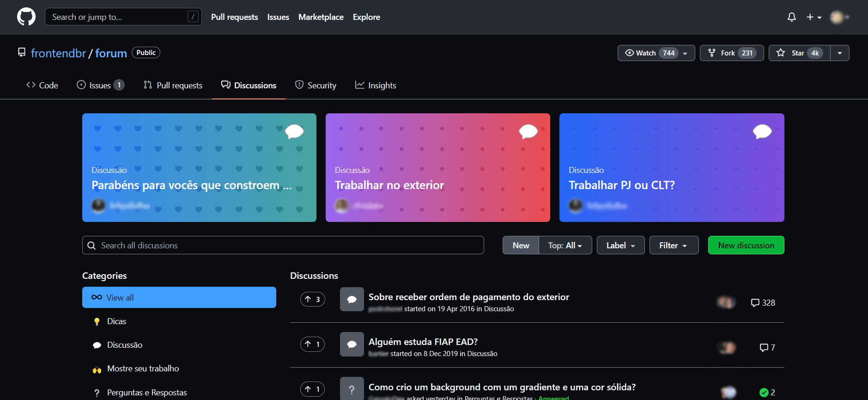Open Sobre receber ordem de pagamento do exterior

click(469, 297)
